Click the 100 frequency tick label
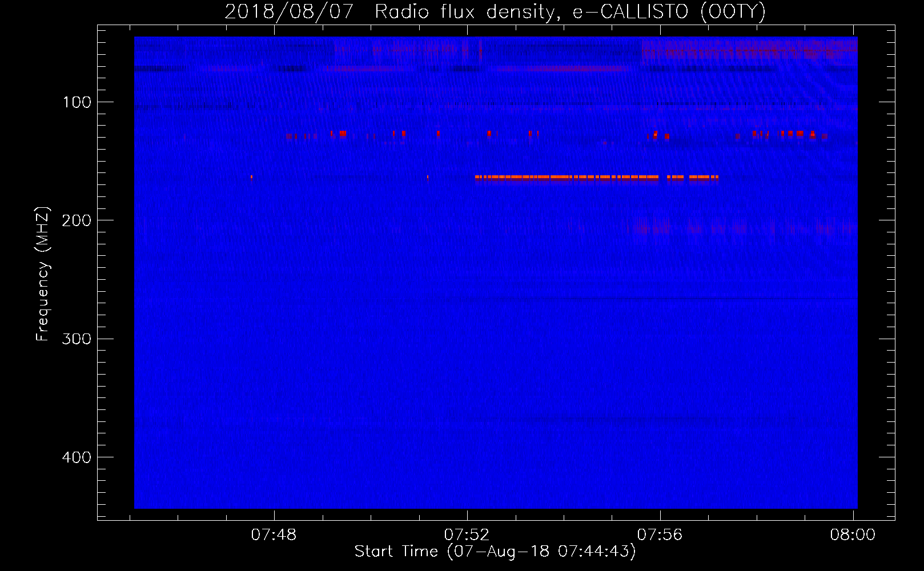This screenshot has width=924, height=571. (77, 102)
